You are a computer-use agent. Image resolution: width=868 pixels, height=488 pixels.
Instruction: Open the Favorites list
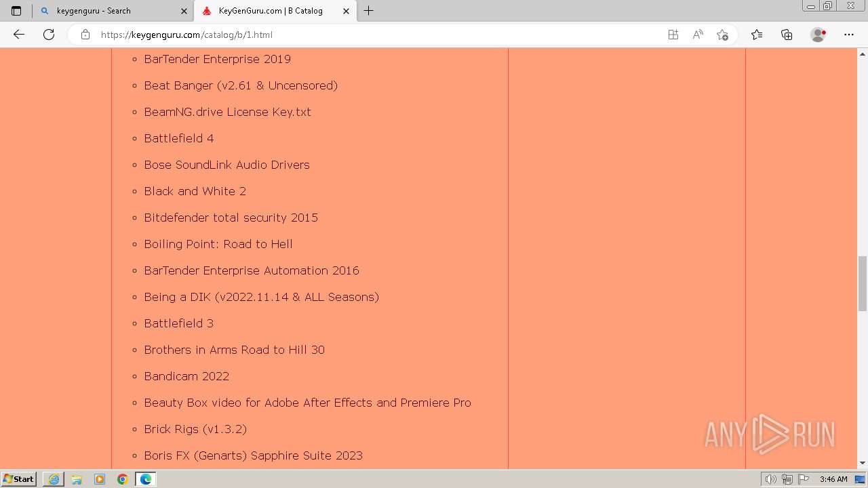(x=757, y=35)
